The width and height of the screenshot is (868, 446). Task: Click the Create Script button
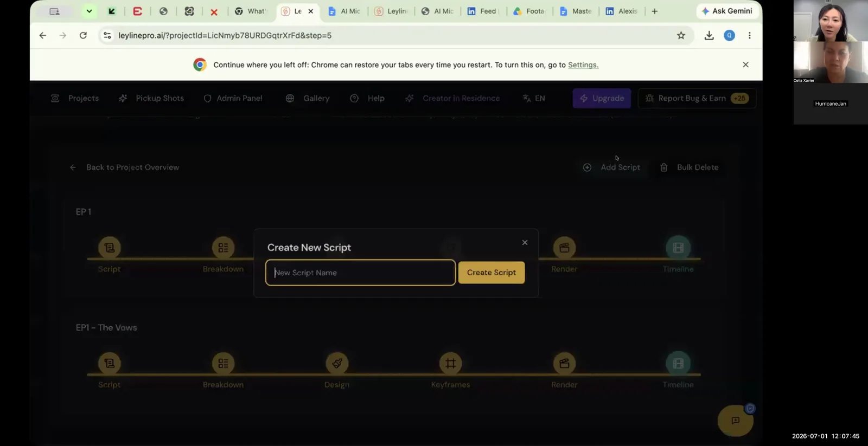point(491,273)
